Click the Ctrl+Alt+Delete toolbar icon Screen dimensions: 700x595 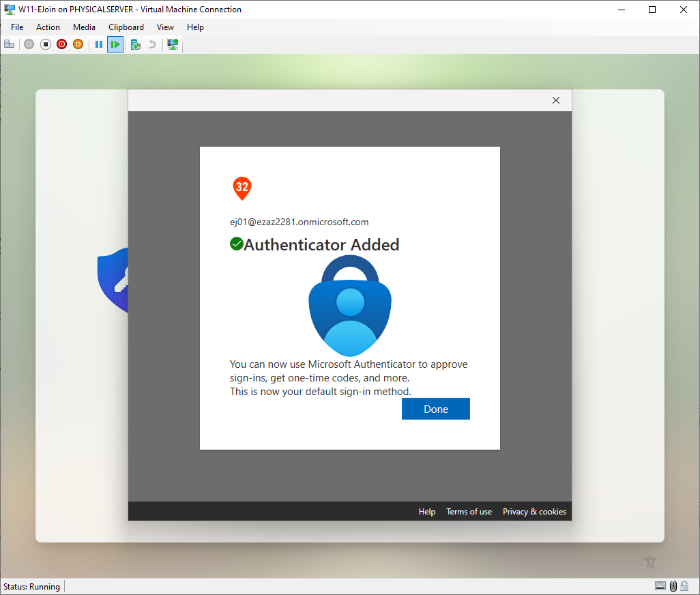[10, 44]
